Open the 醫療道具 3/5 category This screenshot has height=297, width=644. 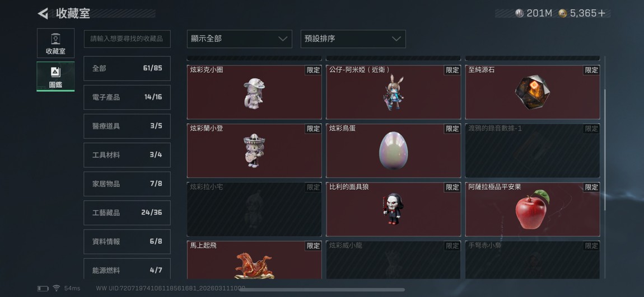click(x=127, y=126)
